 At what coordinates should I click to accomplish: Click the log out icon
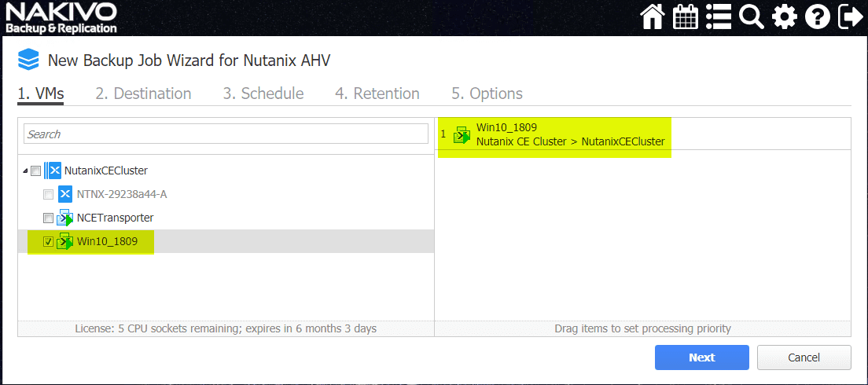click(850, 16)
